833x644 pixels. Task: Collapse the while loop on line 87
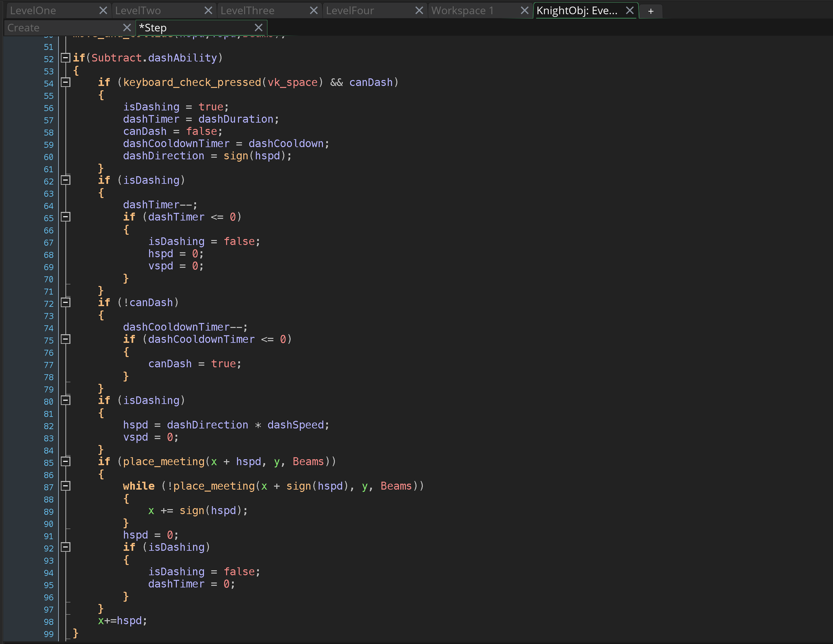(65, 486)
